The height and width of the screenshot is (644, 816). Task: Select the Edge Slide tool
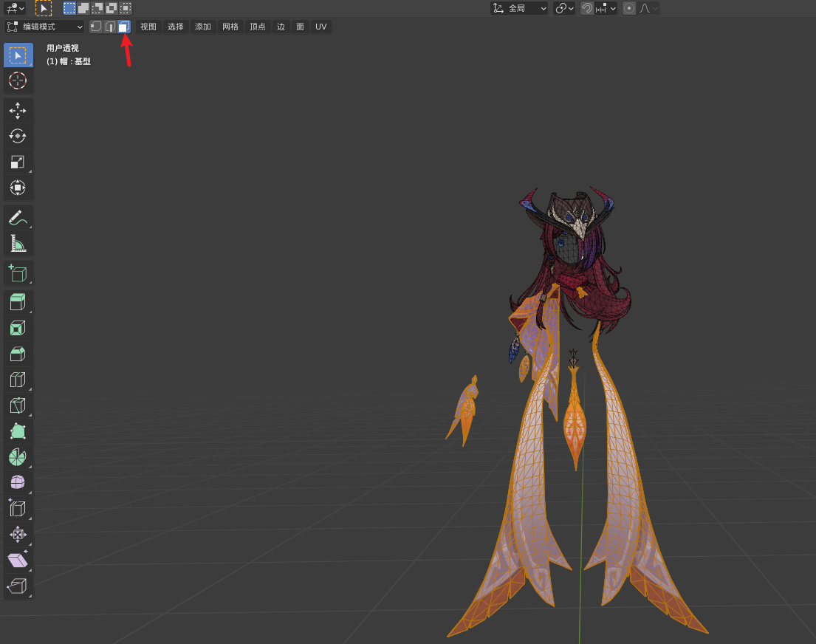click(18, 508)
